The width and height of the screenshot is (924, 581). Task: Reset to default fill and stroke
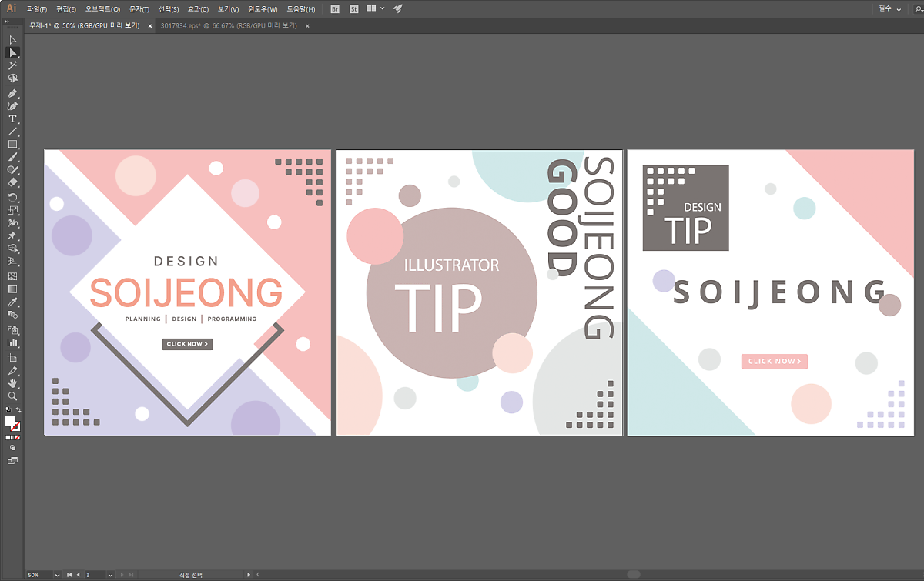click(x=7, y=410)
